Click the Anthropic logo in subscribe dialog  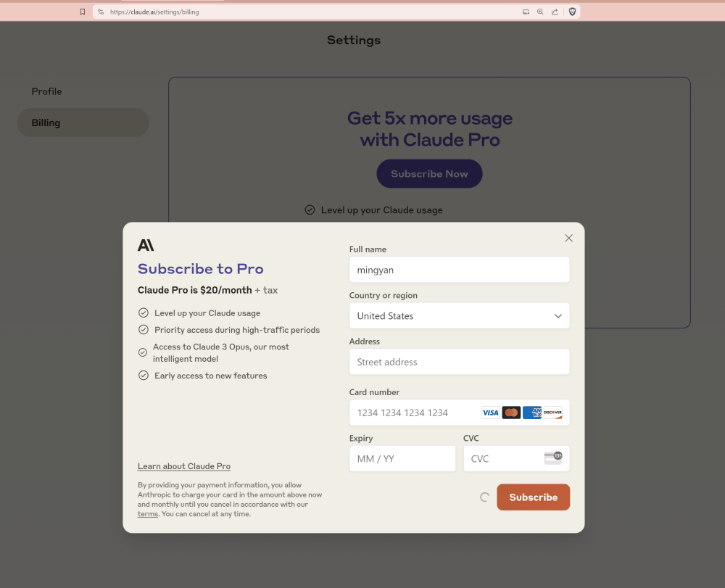[x=146, y=245]
